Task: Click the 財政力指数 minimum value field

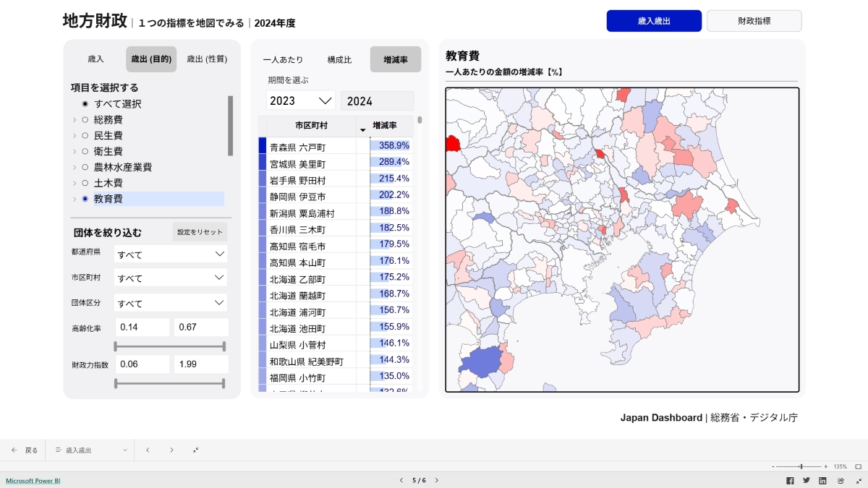Action: [142, 364]
